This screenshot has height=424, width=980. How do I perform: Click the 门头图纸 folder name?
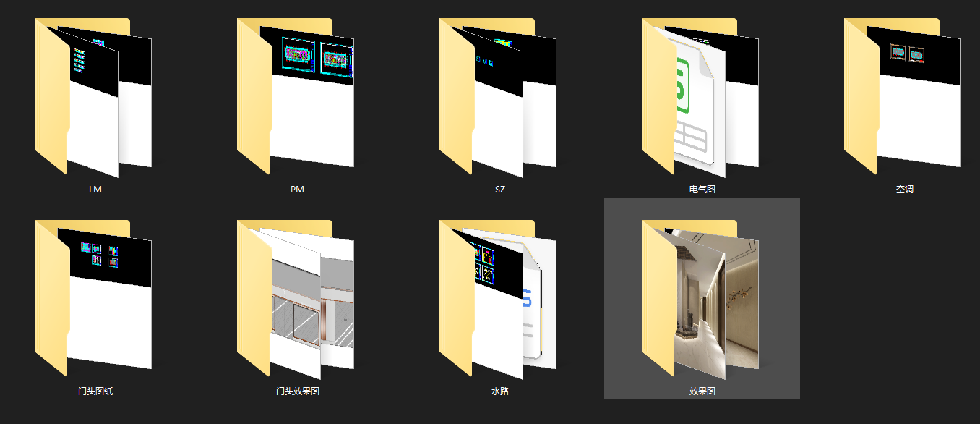pos(95,391)
